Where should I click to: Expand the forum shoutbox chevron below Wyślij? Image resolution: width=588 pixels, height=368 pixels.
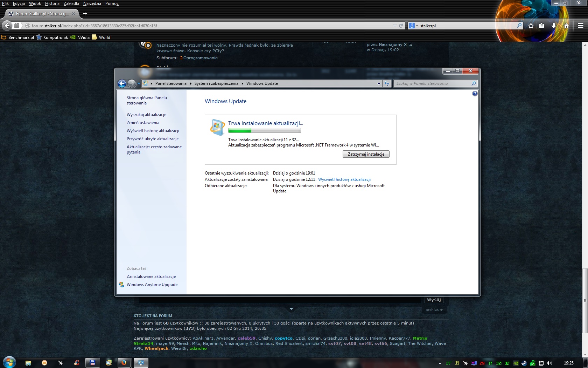coord(291,309)
